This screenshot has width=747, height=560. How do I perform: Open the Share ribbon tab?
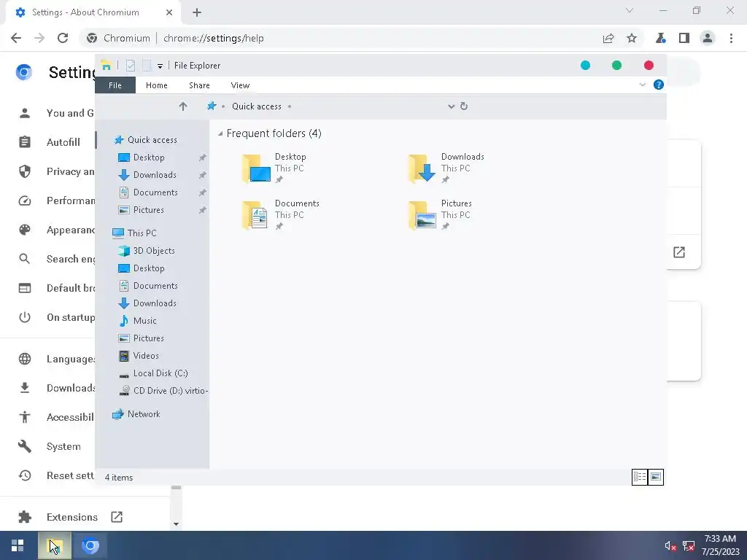(x=199, y=85)
